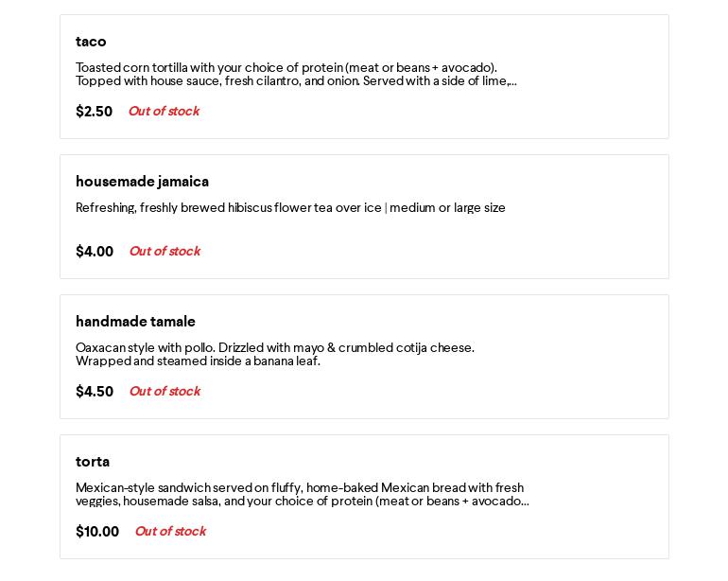Viewport: 728px width, 581px height.
Task: Click the Mexican-style sandwich description
Action: coord(299,494)
